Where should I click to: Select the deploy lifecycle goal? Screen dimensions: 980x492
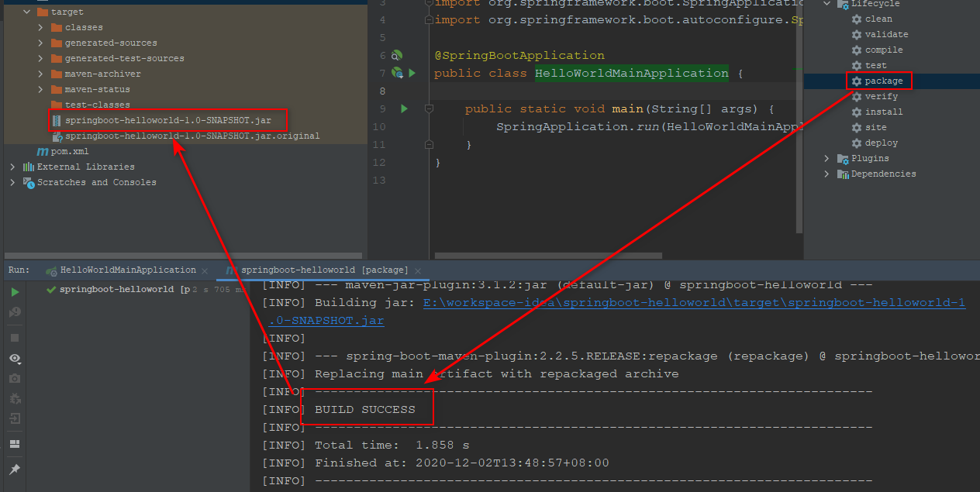click(874, 143)
